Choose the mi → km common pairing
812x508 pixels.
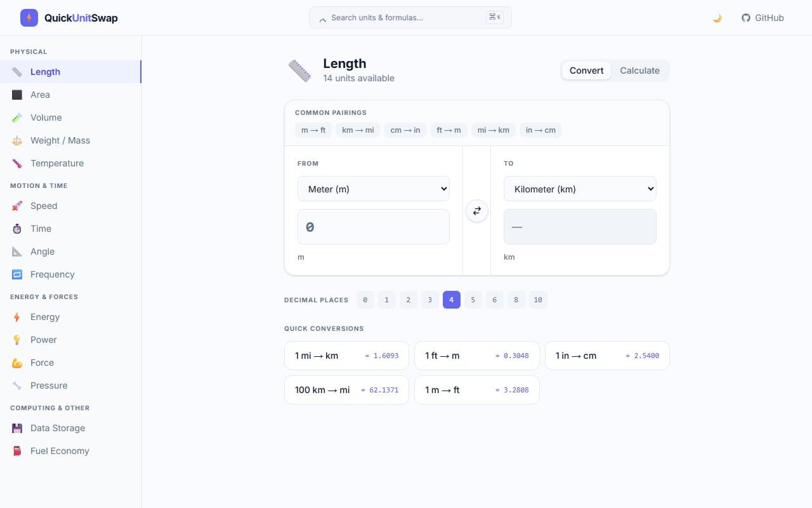click(494, 130)
